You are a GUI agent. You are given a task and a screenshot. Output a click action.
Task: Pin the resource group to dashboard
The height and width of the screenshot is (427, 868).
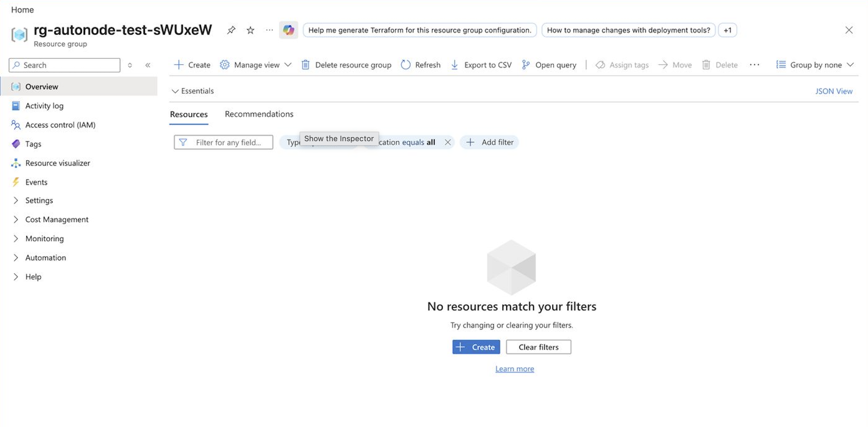click(x=231, y=30)
